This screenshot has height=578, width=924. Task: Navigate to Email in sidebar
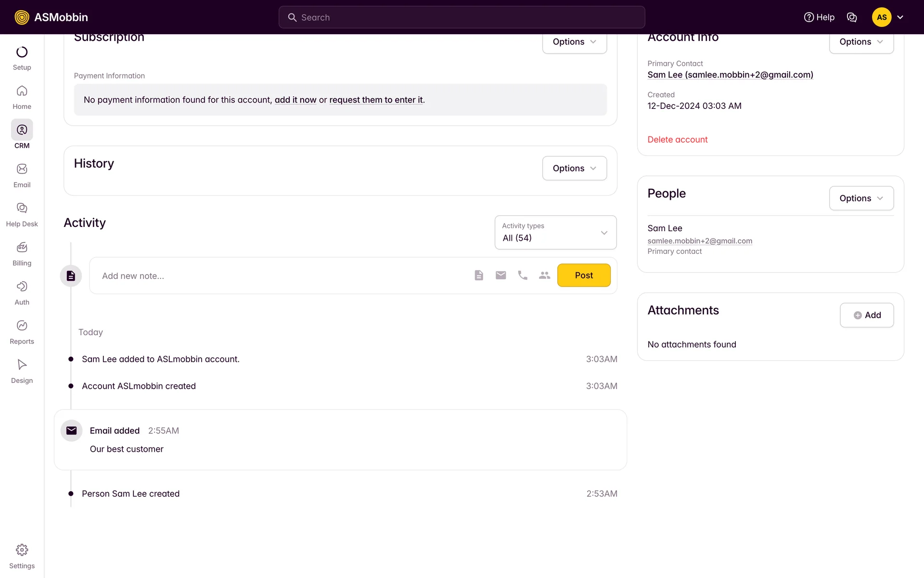(x=22, y=175)
